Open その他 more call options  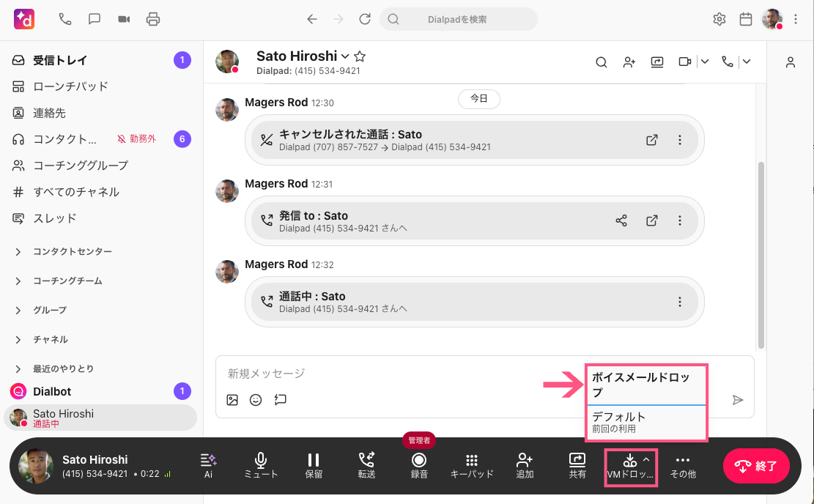(x=683, y=466)
